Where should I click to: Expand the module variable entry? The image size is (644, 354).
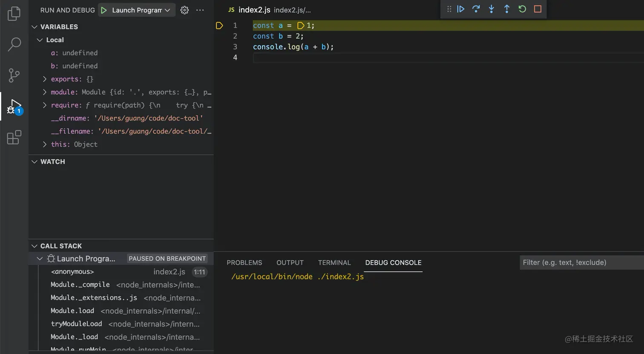(45, 92)
